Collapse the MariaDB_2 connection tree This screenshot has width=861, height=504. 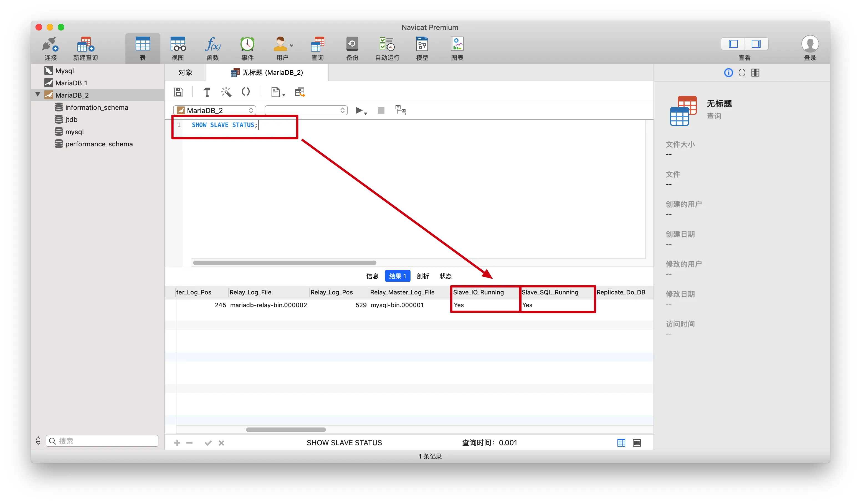(38, 95)
